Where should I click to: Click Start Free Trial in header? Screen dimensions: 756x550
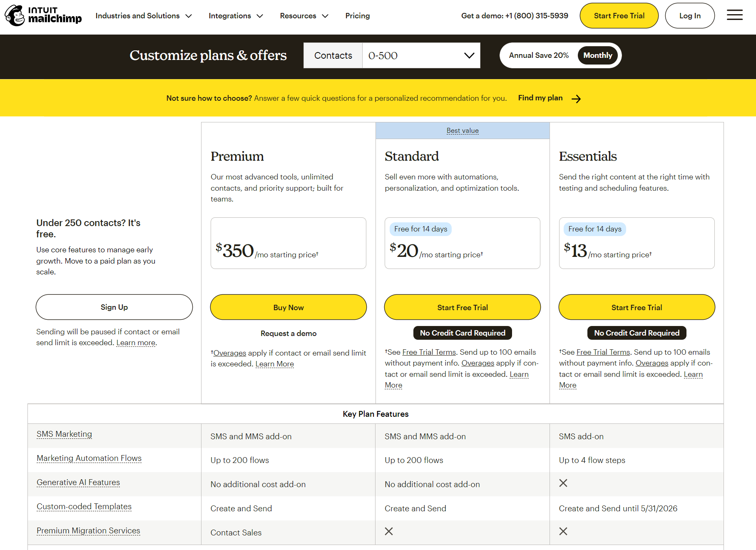619,16
